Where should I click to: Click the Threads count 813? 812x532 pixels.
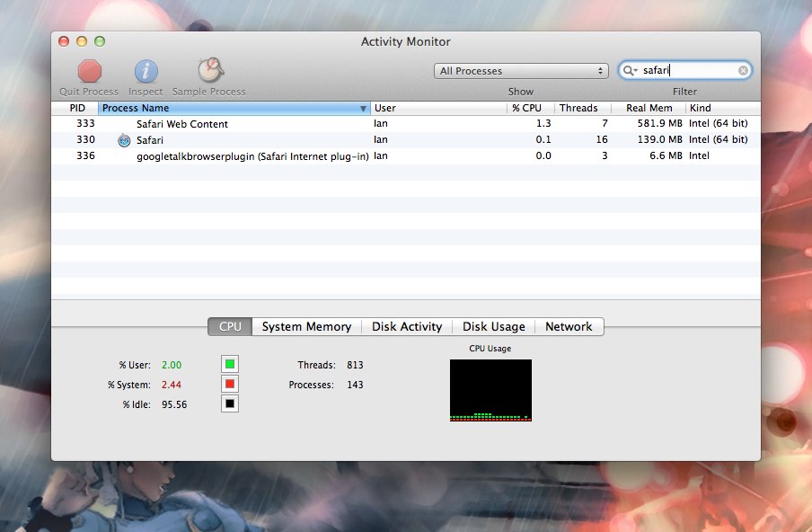[356, 365]
